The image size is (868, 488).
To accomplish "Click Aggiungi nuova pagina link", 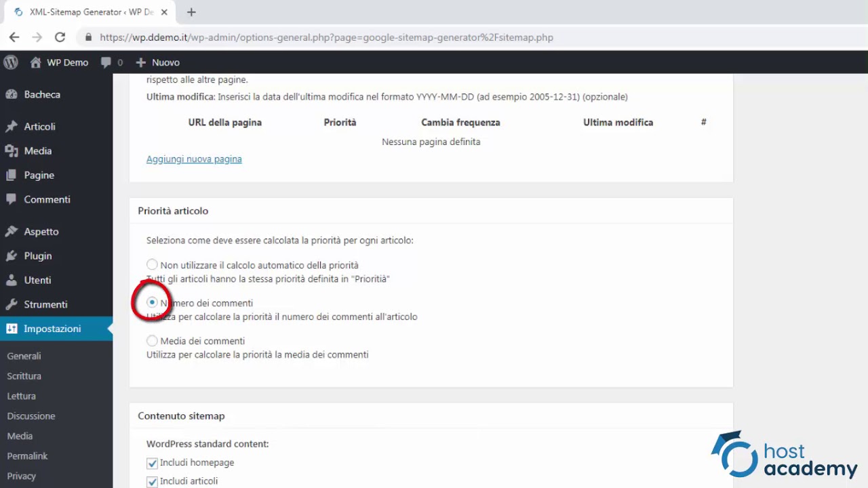I will point(194,159).
